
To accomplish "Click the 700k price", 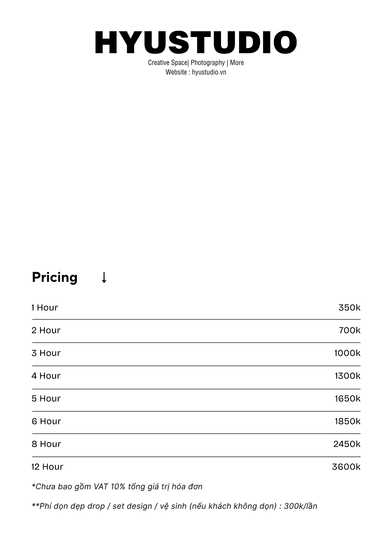I will point(350,330).
